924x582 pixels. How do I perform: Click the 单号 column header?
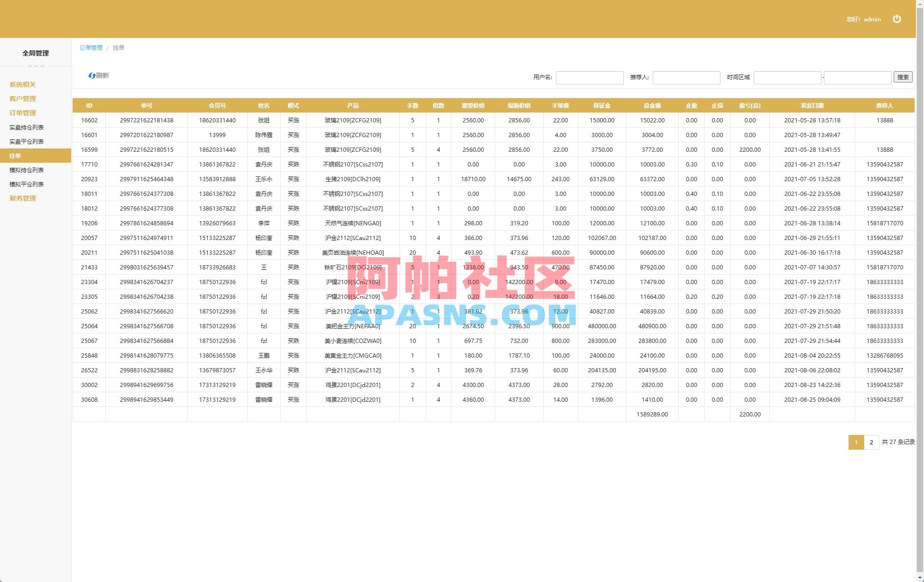[x=147, y=106]
